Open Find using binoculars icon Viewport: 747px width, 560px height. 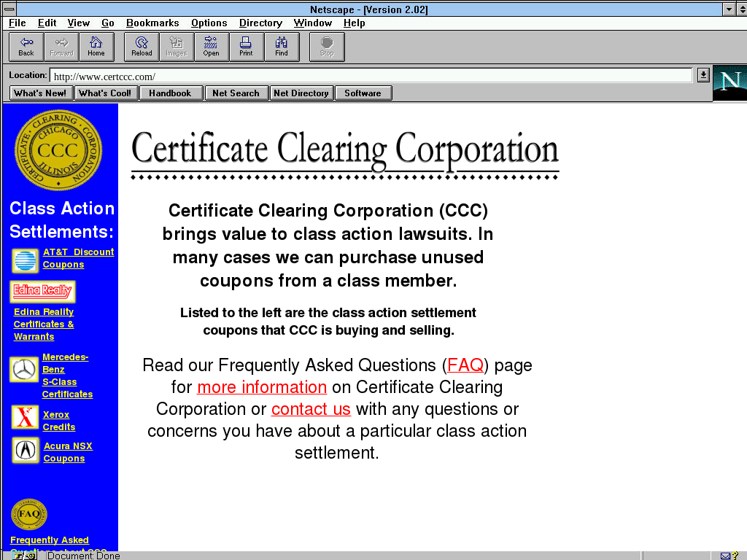coord(281,47)
